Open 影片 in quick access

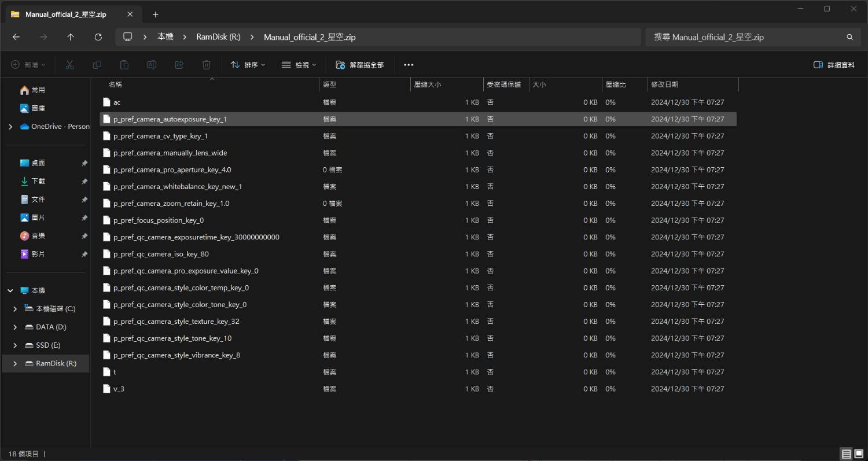pyautogui.click(x=38, y=254)
